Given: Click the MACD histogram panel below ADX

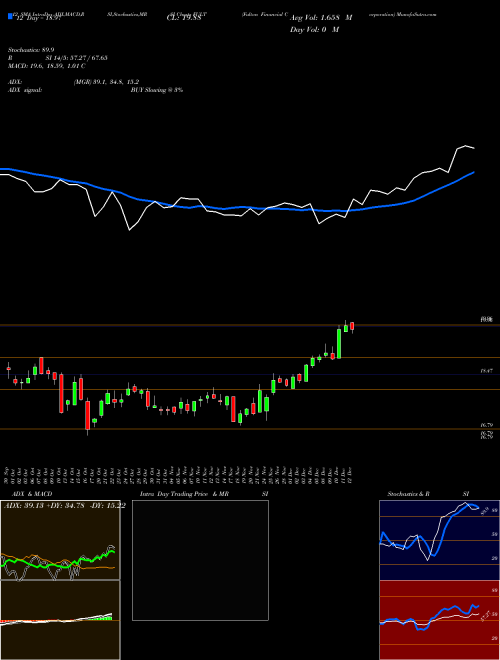Looking at the screenshot, I should coord(60,620).
